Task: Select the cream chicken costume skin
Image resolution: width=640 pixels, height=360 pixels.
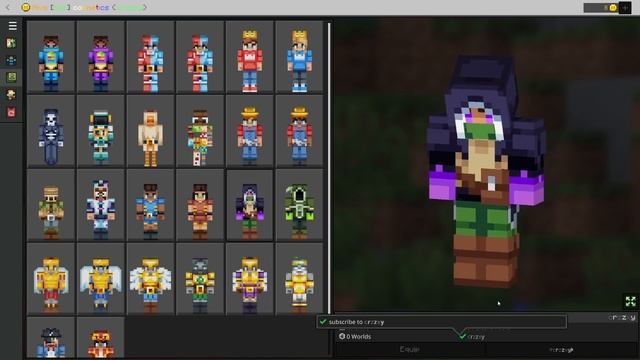Action: pyautogui.click(x=150, y=131)
